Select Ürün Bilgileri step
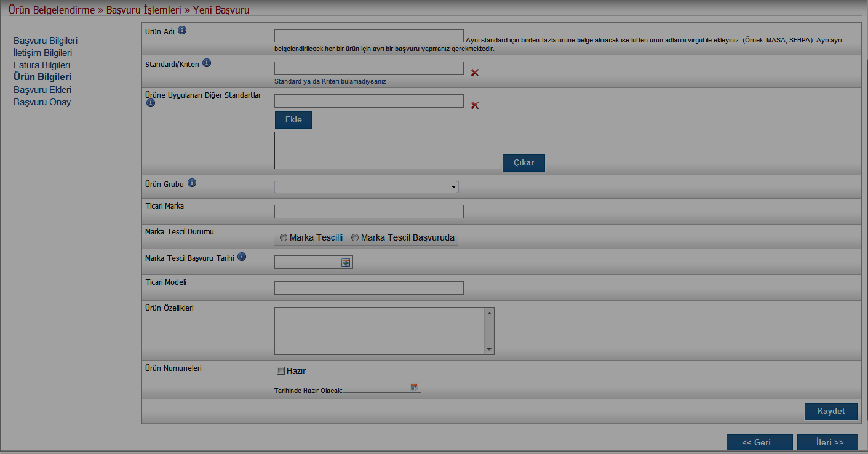This screenshot has width=868, height=454. pos(42,78)
